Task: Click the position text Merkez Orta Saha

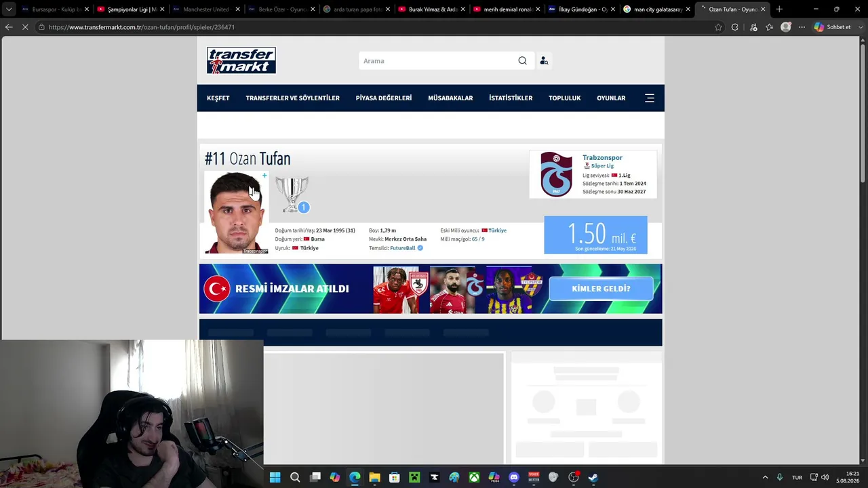Action: [x=406, y=239]
